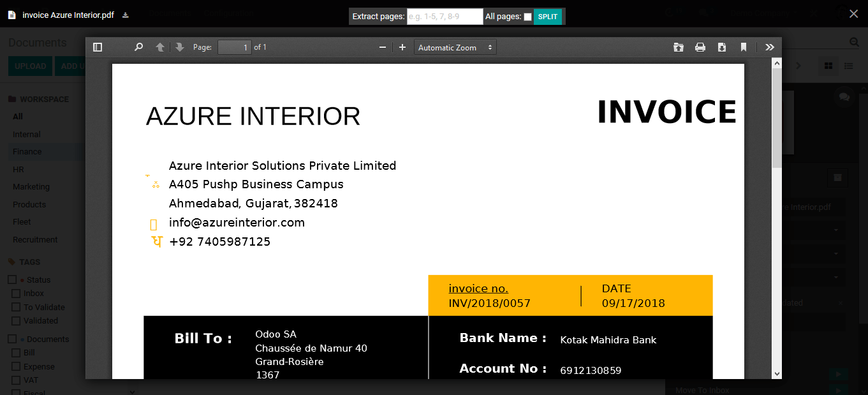Click the Extract pages input field
Viewport: 868px width, 395px height.
click(445, 17)
